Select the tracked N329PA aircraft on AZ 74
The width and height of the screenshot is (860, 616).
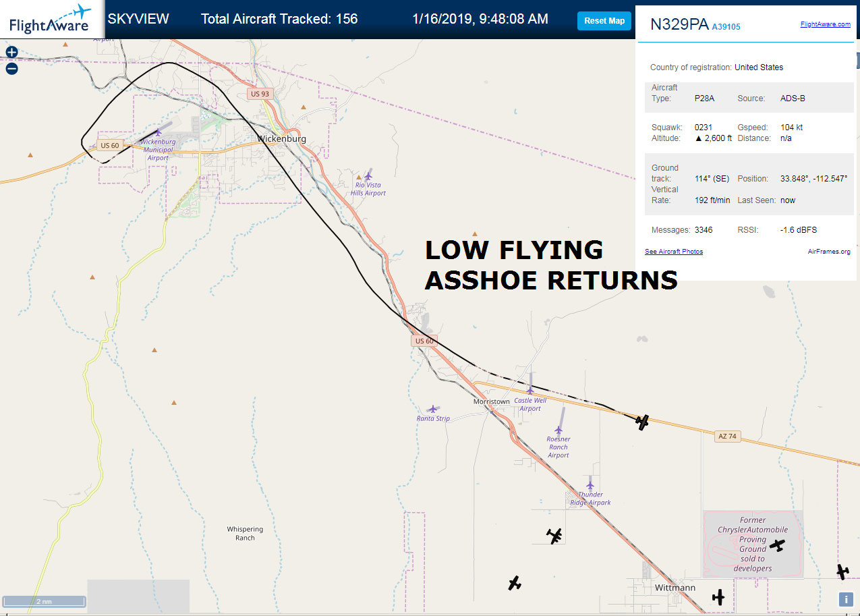[x=642, y=422]
